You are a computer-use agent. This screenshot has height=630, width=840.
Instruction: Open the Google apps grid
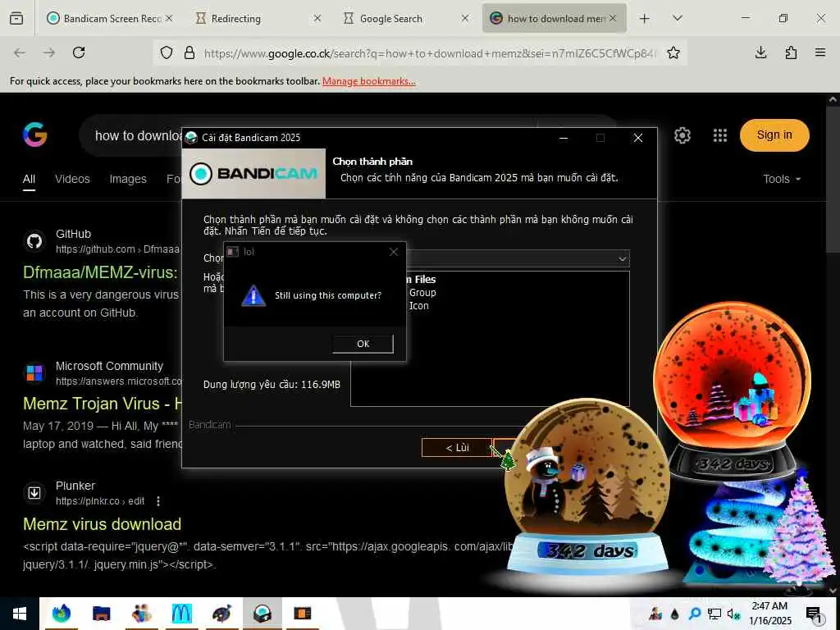coord(720,135)
